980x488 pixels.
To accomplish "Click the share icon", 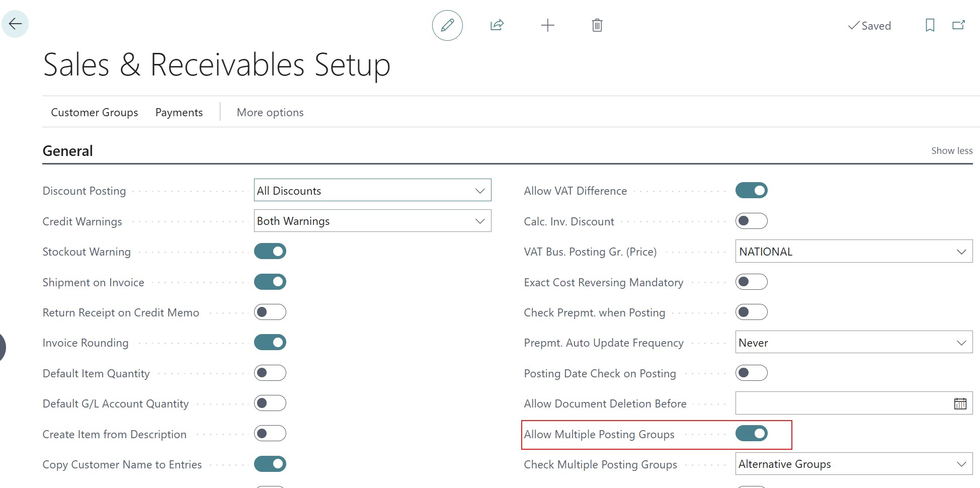I will coord(497,25).
